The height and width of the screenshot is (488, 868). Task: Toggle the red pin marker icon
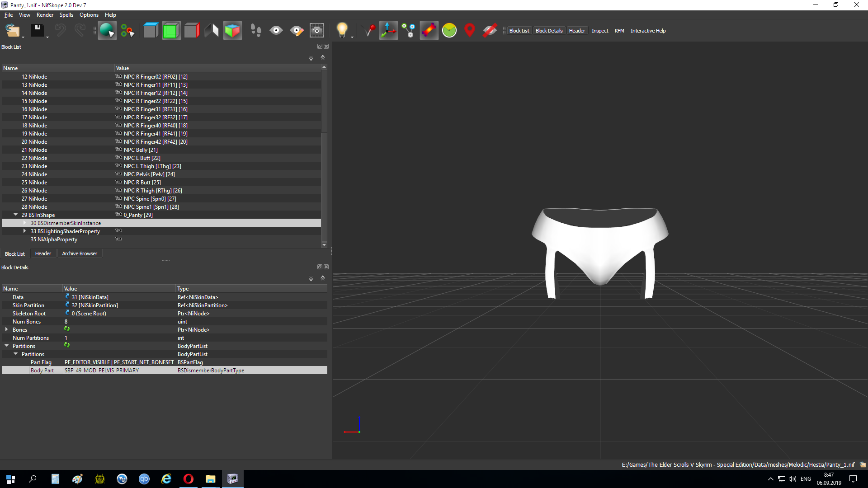(469, 31)
